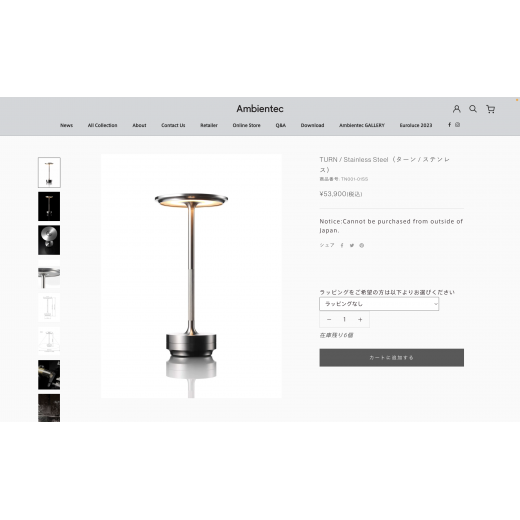Open the account user icon
The image size is (520, 520).
(x=456, y=109)
